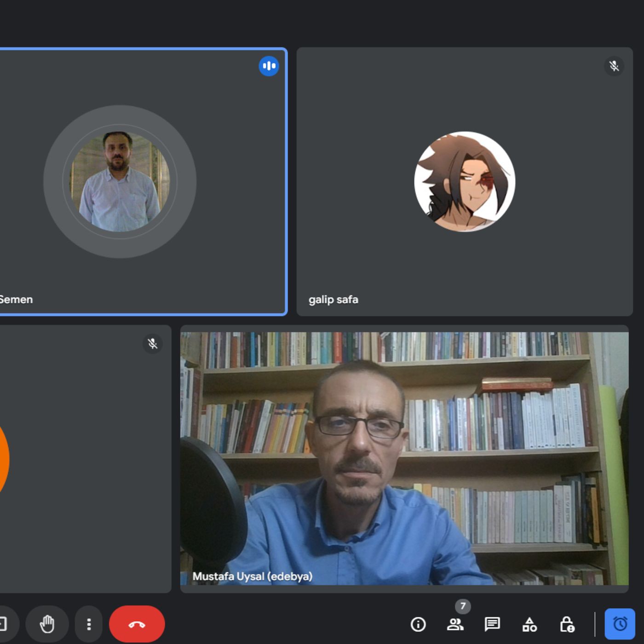
Task: Click the blue alarm clock icon
Action: (620, 624)
